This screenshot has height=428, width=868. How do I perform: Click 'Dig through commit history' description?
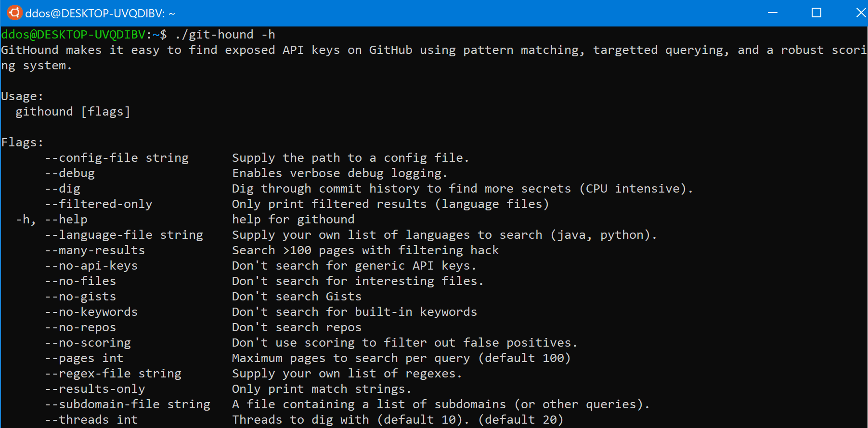[463, 189]
